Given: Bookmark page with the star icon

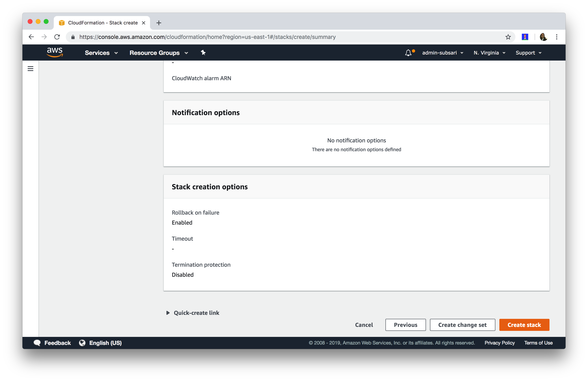Looking at the screenshot, I should point(508,37).
